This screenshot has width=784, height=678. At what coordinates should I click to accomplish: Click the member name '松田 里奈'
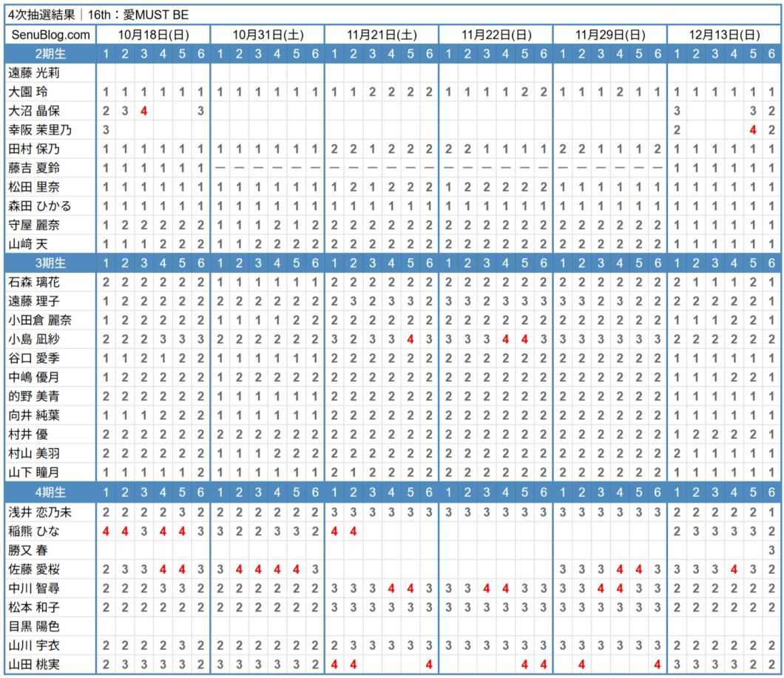tap(34, 187)
